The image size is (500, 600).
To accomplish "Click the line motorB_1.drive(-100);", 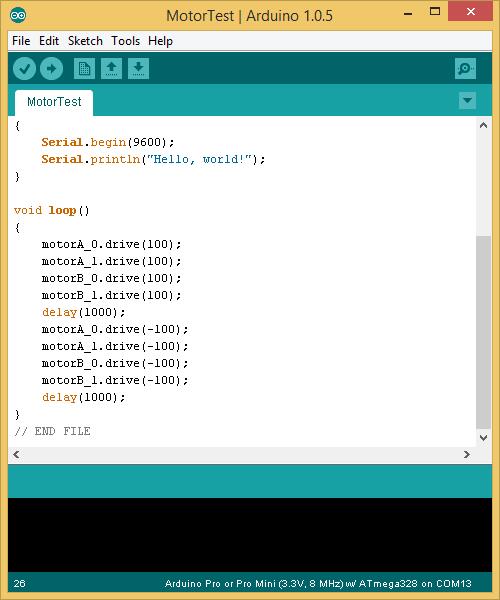I will coord(115,380).
